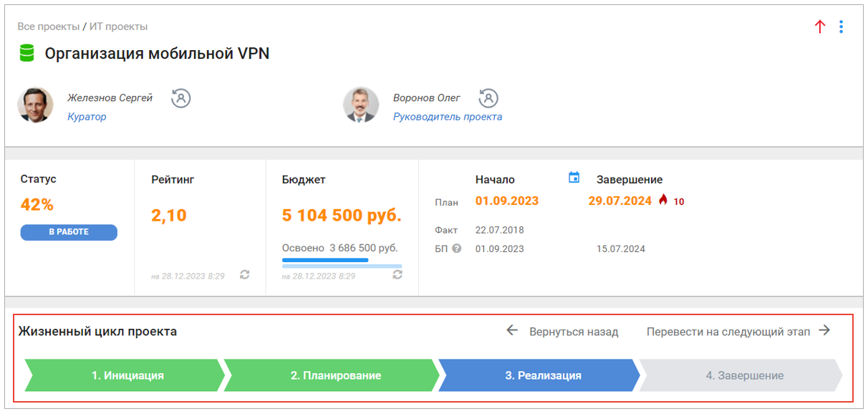Open the three-dot more options menu
Screen dimensions: 868x414
[x=841, y=27]
